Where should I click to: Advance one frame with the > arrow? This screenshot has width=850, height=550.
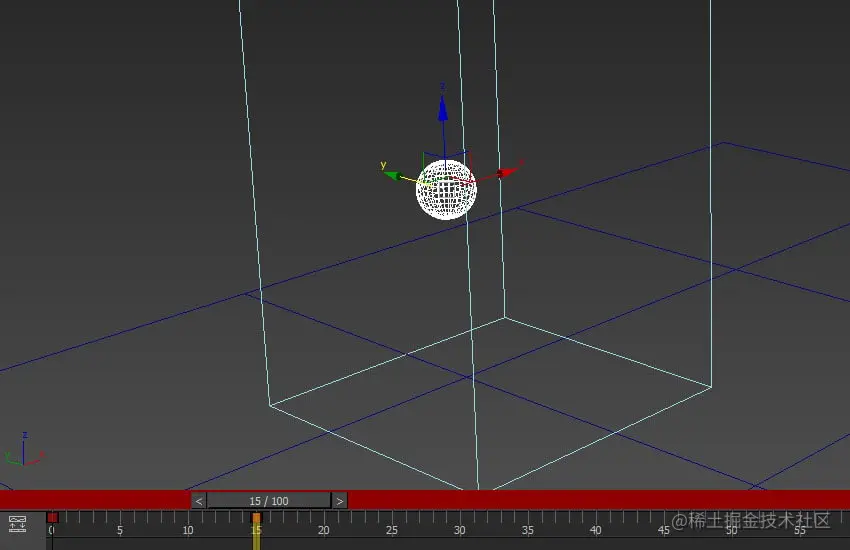pos(340,501)
